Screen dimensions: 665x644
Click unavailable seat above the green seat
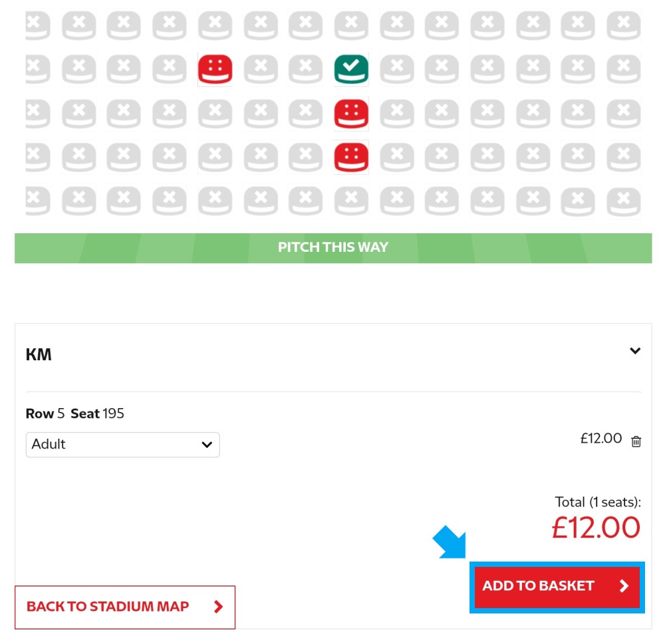pos(350,25)
